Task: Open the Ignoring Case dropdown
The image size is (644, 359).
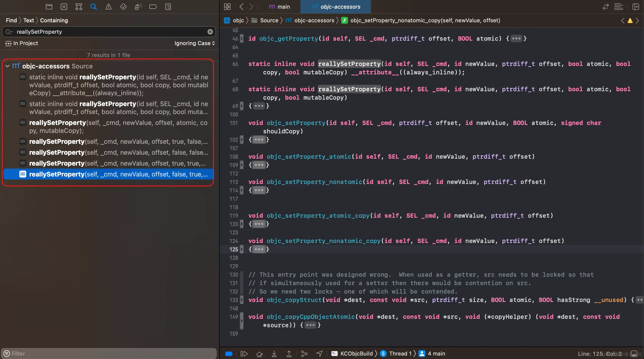Action: pyautogui.click(x=195, y=43)
